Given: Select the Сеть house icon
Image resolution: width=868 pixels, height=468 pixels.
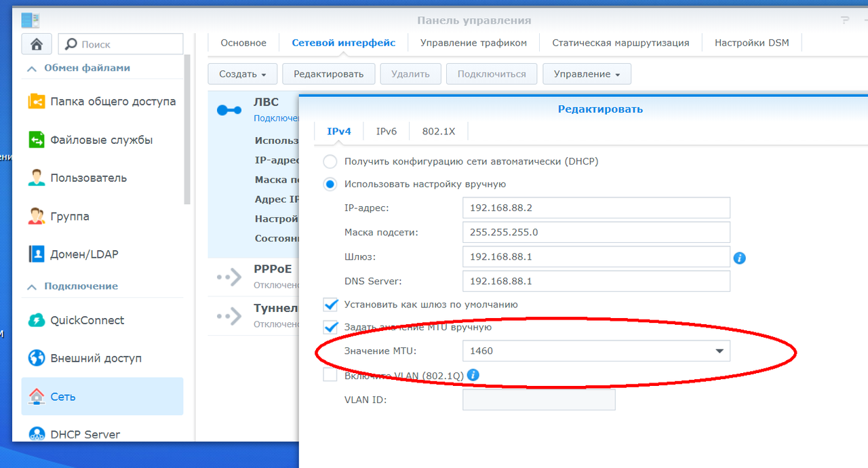Looking at the screenshot, I should pos(37,397).
